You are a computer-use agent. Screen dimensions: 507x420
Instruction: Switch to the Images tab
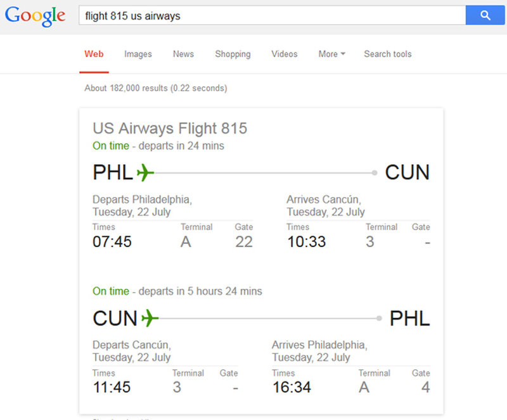138,54
